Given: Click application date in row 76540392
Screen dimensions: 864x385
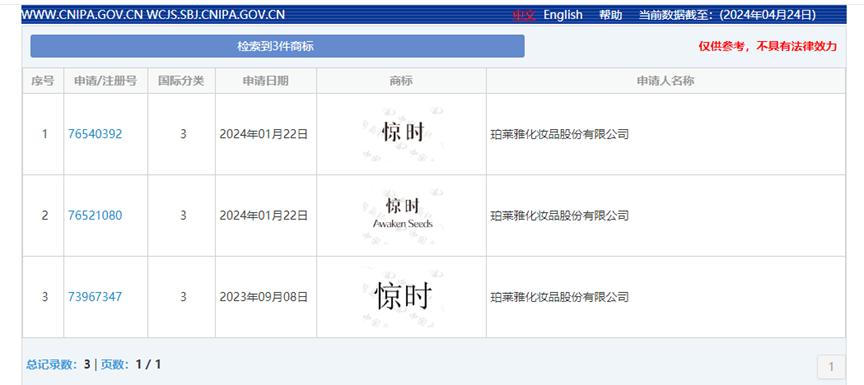Looking at the screenshot, I should tap(264, 134).
